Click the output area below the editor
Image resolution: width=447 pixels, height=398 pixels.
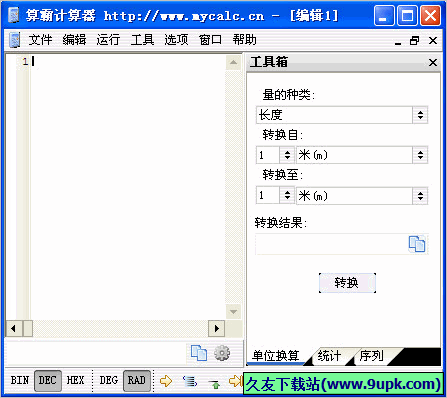[x=96, y=353]
